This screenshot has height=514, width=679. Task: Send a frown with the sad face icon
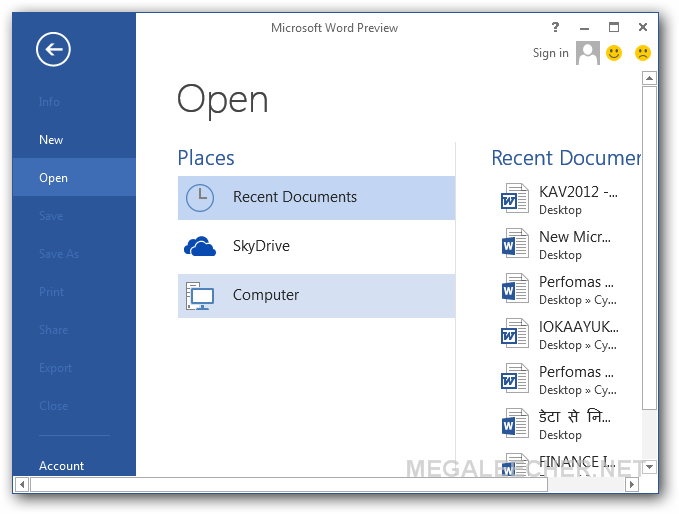(643, 53)
